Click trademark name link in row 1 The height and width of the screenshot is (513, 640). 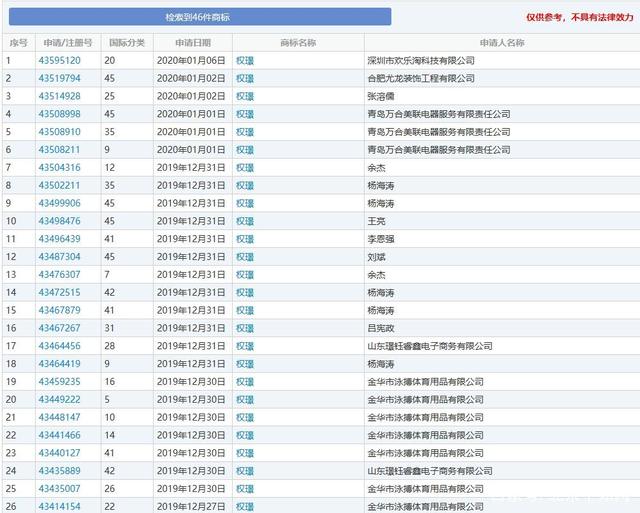(x=245, y=61)
